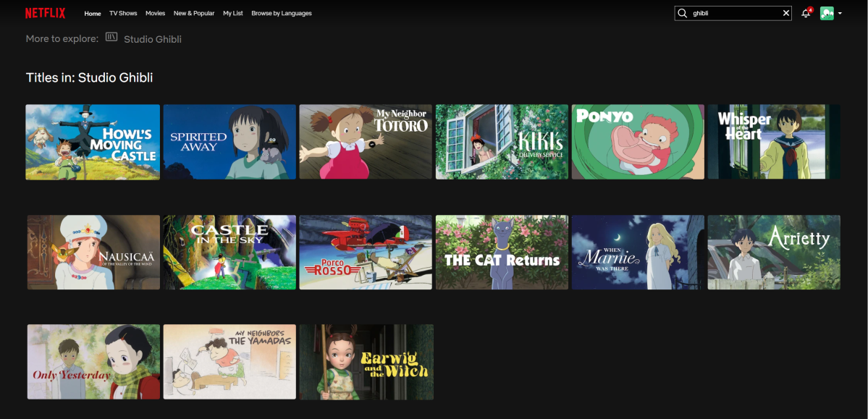Image resolution: width=868 pixels, height=419 pixels.
Task: Open When Marnie Was There card
Action: 638,253
